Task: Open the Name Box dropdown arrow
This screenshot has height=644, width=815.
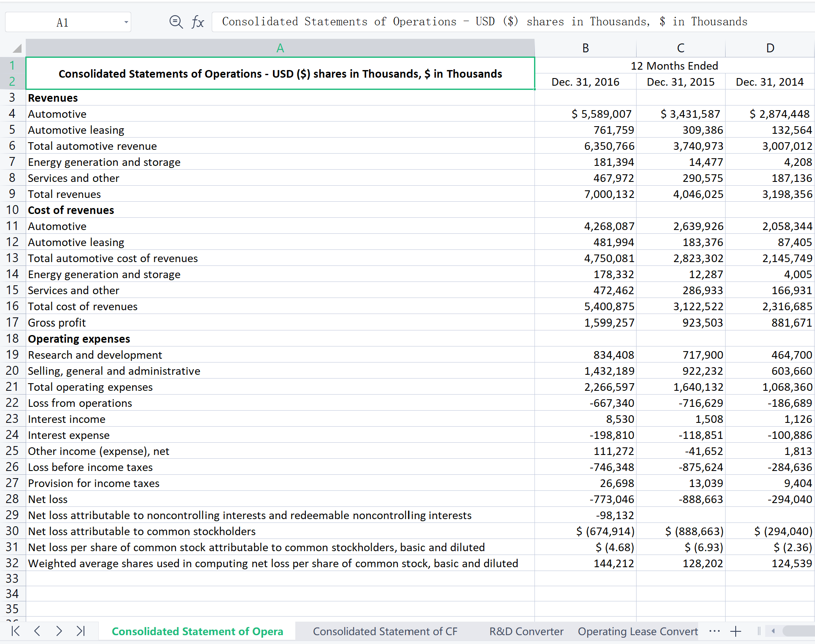Action: click(x=126, y=22)
